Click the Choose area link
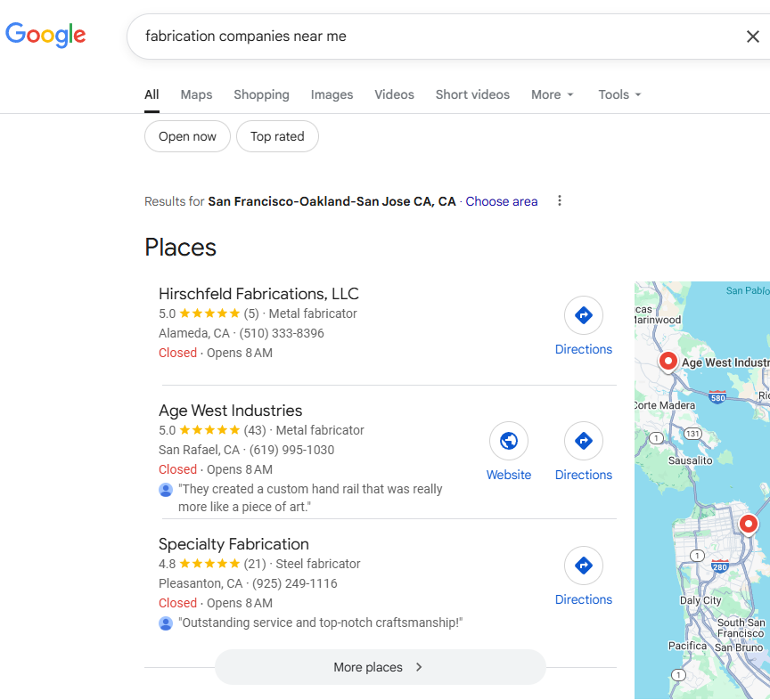The image size is (770, 700). point(501,201)
